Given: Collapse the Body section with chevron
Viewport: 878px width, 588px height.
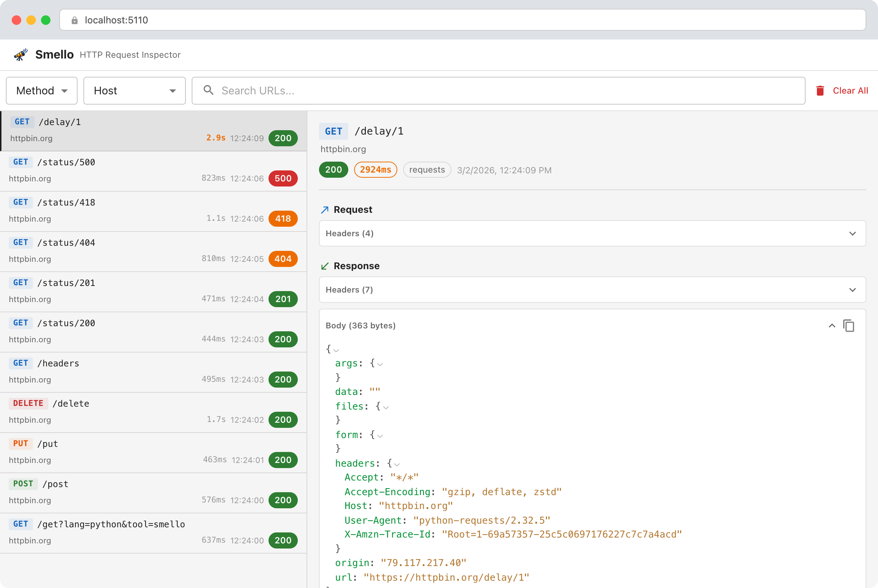Looking at the screenshot, I should [832, 325].
